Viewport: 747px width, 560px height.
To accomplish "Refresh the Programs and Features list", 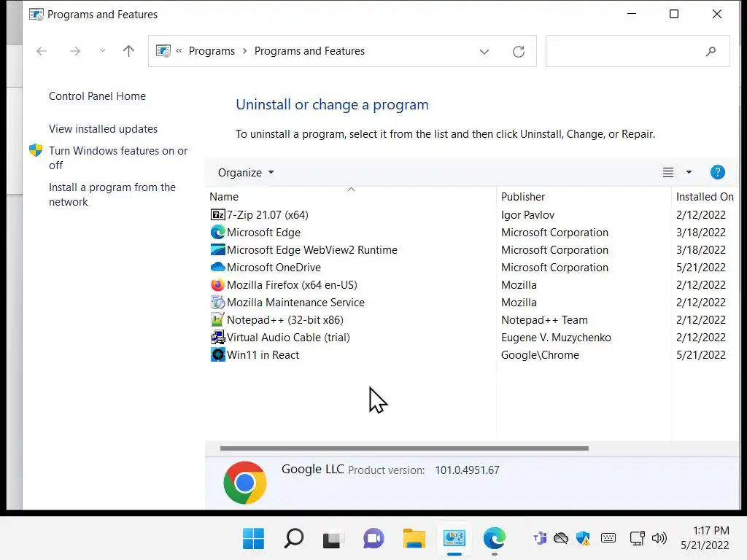I will (x=519, y=51).
